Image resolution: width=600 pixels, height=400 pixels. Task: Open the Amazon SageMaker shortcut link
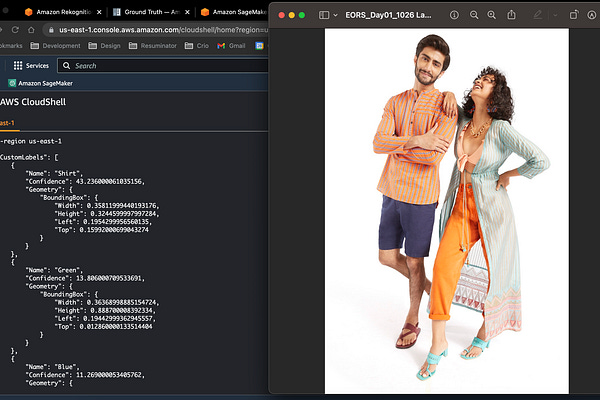(41, 83)
